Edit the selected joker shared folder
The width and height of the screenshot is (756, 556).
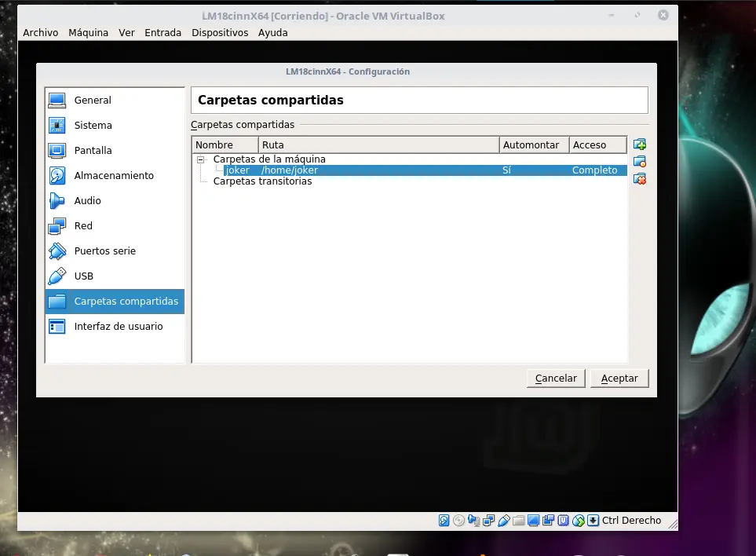[x=640, y=161]
